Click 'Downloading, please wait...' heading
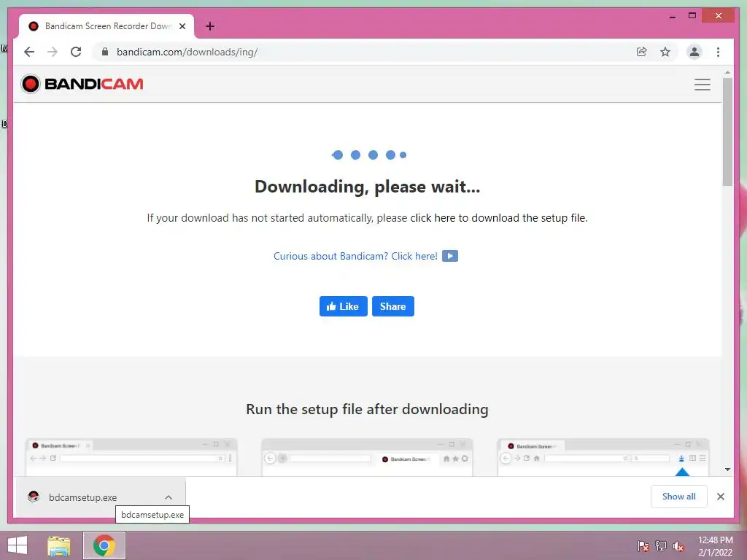The width and height of the screenshot is (747, 560). (368, 187)
